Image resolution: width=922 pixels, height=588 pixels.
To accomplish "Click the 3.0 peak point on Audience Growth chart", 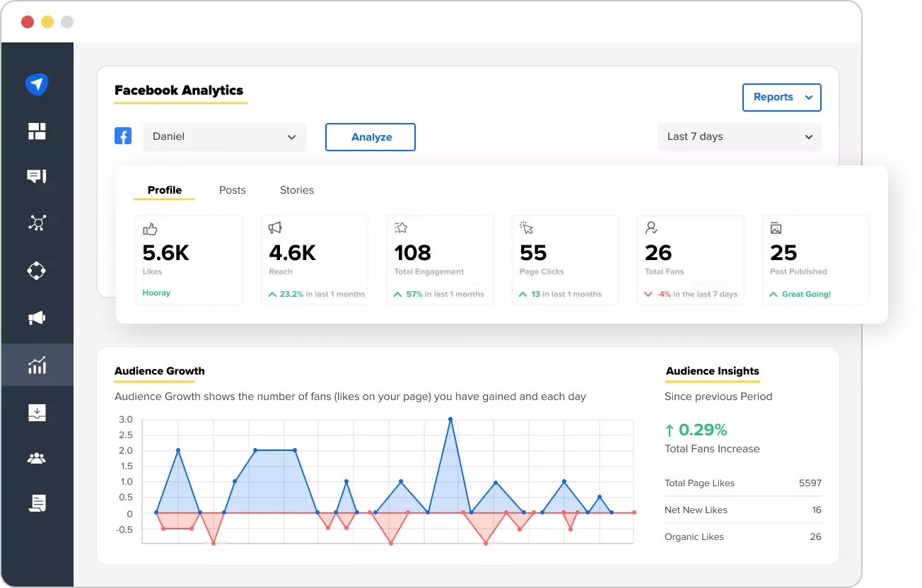I will pos(450,419).
